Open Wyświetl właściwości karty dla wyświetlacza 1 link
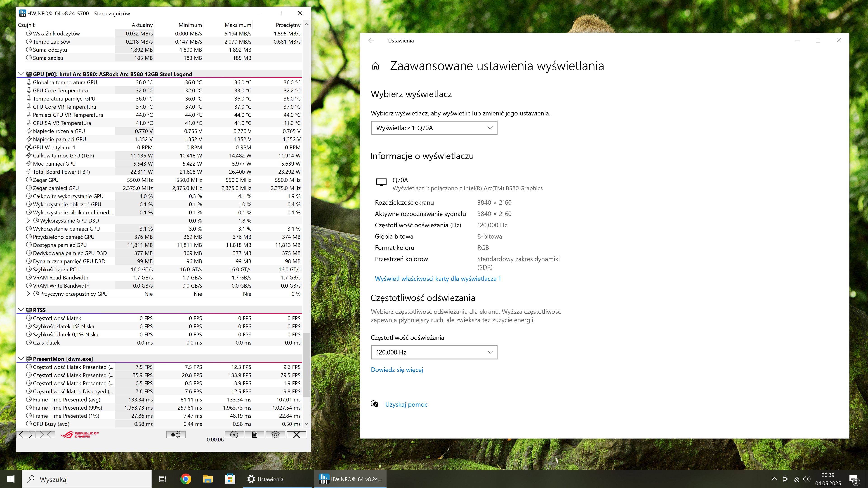Viewport: 868px width, 488px height. [x=438, y=279]
